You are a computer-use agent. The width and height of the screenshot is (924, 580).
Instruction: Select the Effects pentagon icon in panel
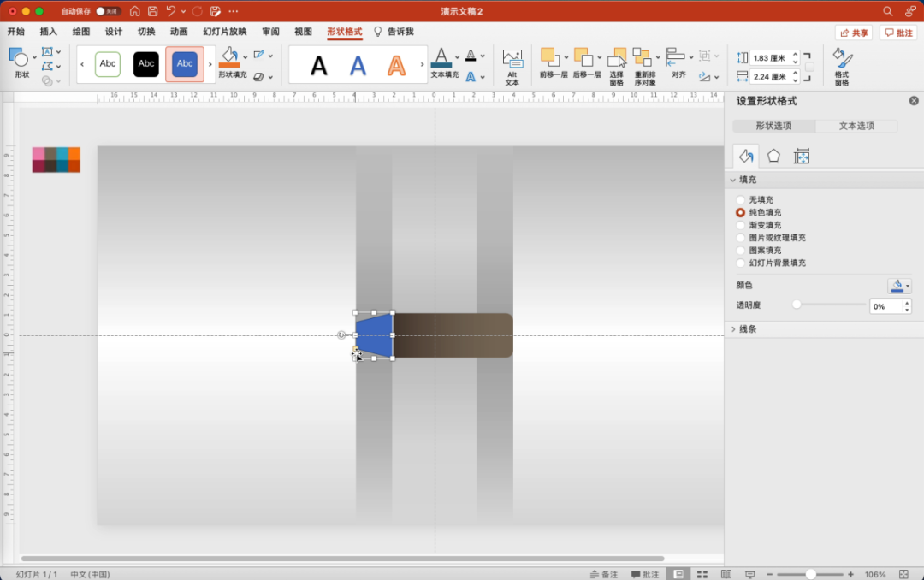pos(773,156)
